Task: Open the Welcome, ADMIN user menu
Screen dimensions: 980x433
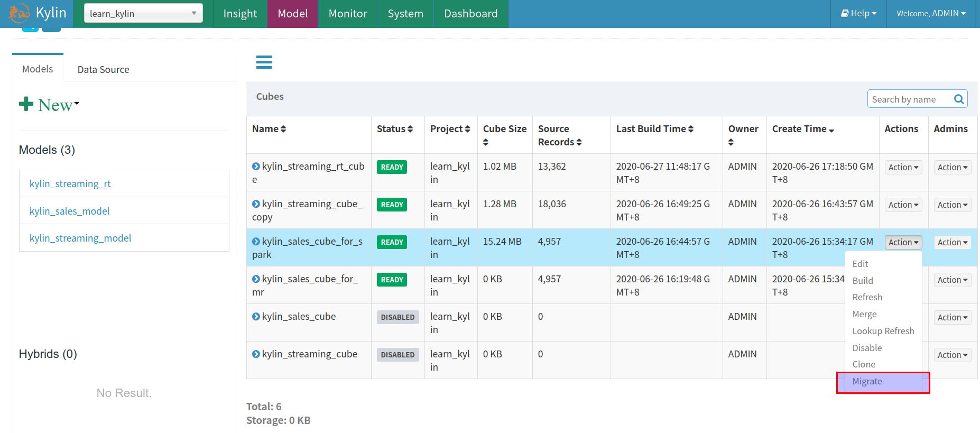Action: [x=931, y=14]
